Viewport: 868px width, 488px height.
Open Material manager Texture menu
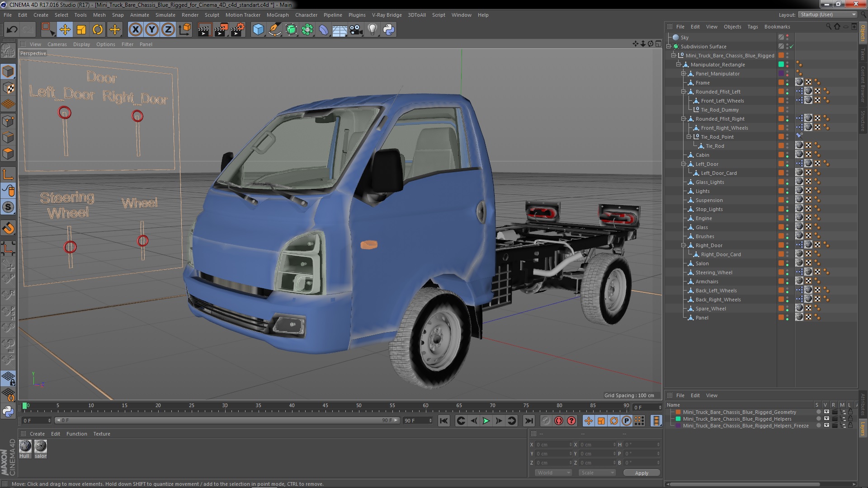click(102, 434)
